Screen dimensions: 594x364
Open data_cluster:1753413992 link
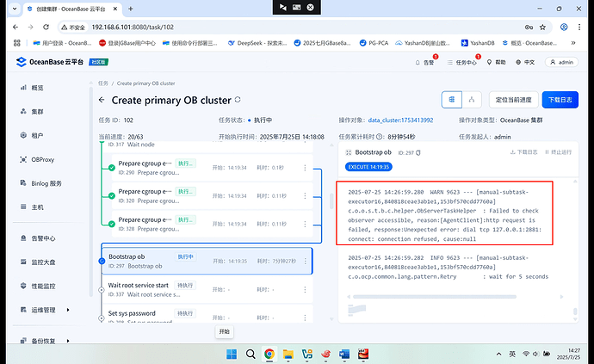click(400, 120)
